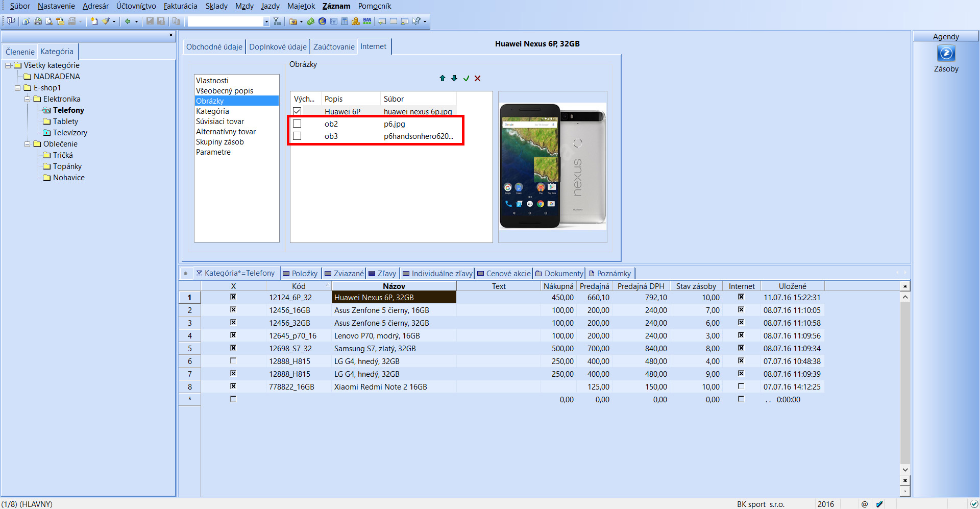Move image up with green arrow
This screenshot has height=509, width=980.
coord(443,78)
